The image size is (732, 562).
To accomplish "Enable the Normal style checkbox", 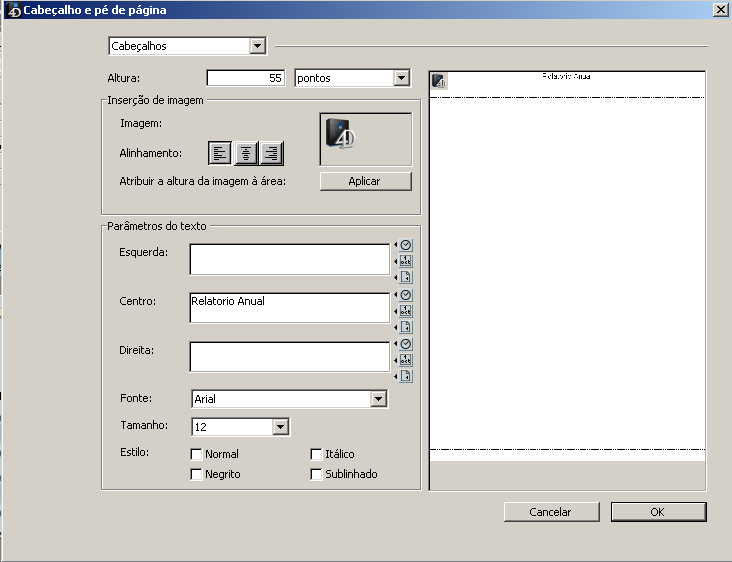I will [196, 454].
